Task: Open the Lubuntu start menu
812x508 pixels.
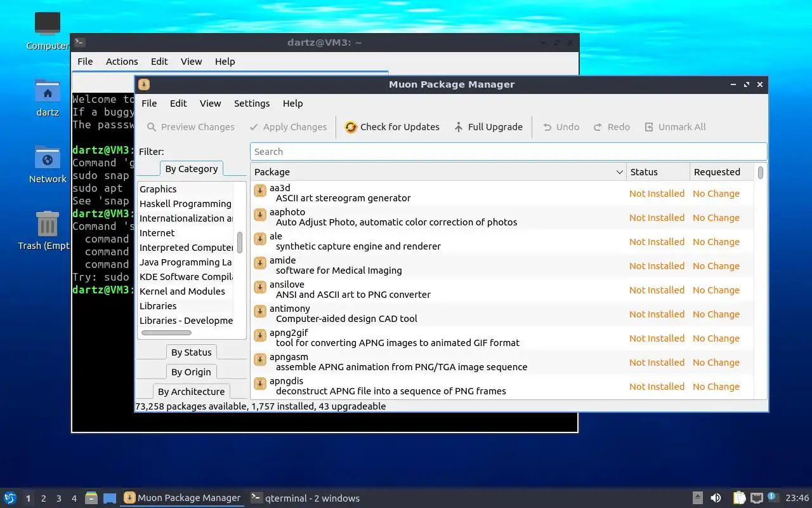Action: click(x=10, y=498)
